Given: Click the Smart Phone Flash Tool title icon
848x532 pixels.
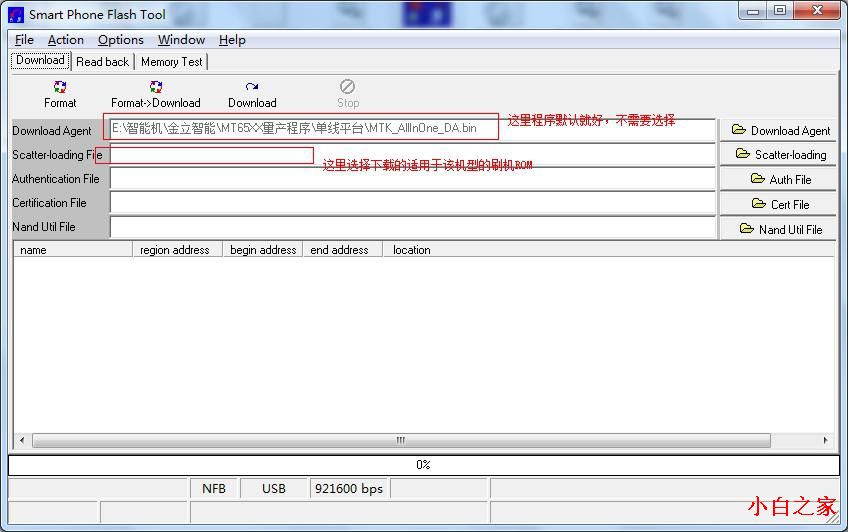Looking at the screenshot, I should click(x=16, y=15).
